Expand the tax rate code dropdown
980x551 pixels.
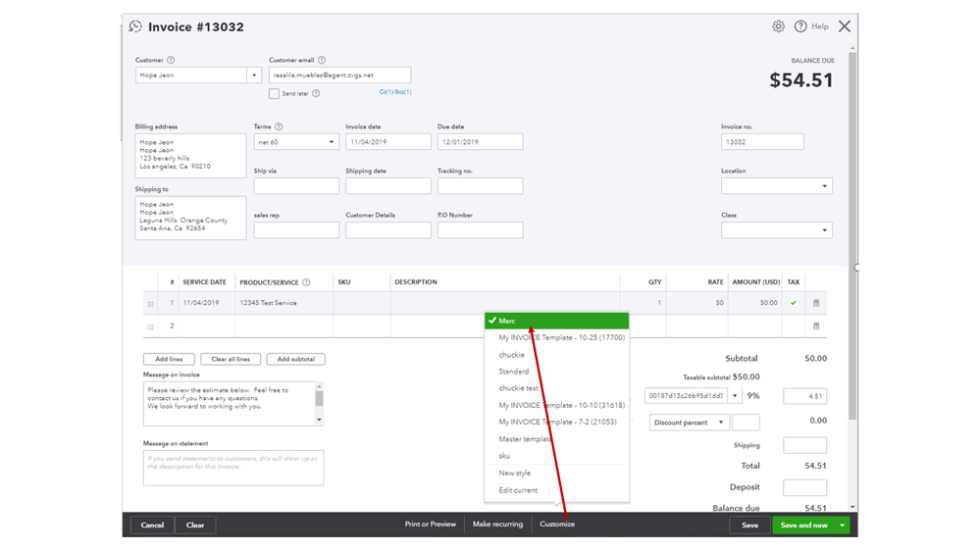[735, 395]
